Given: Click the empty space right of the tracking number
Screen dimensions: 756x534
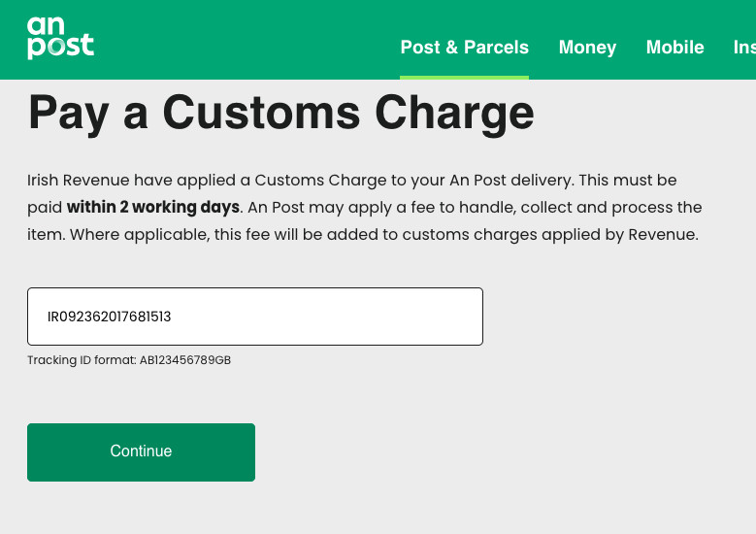Looking at the screenshot, I should click(x=369, y=317).
